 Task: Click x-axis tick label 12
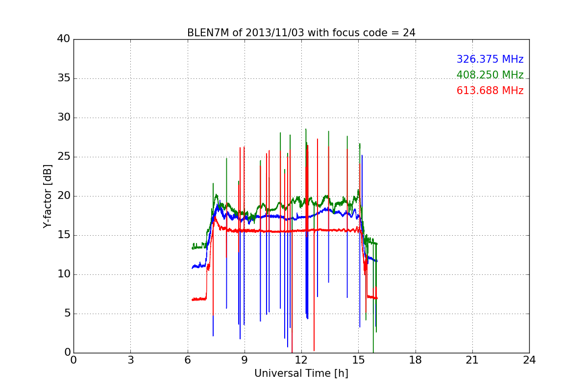301,360
